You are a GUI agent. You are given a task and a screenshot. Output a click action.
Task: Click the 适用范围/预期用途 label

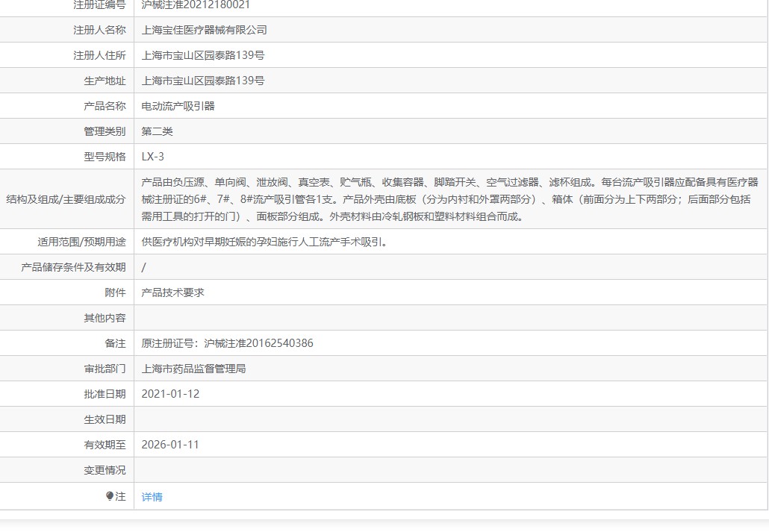pos(82,242)
